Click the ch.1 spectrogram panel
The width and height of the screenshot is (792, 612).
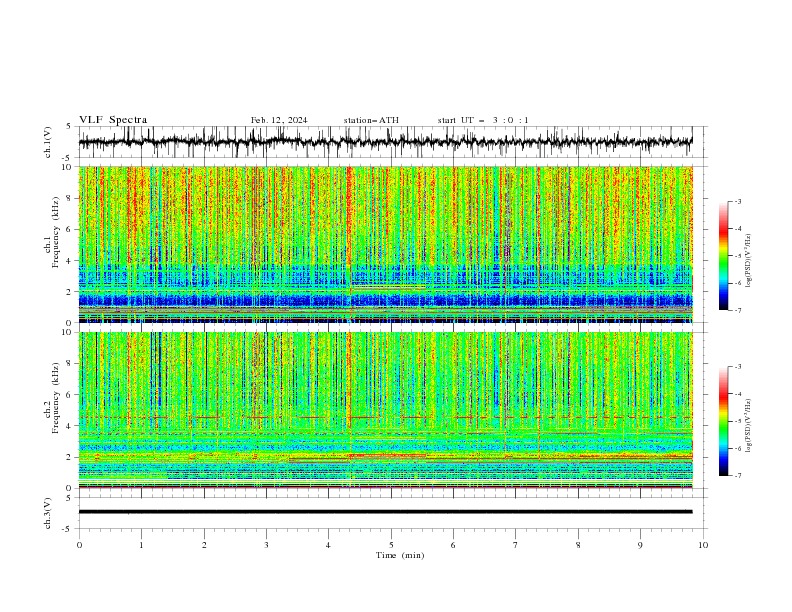coord(385,244)
